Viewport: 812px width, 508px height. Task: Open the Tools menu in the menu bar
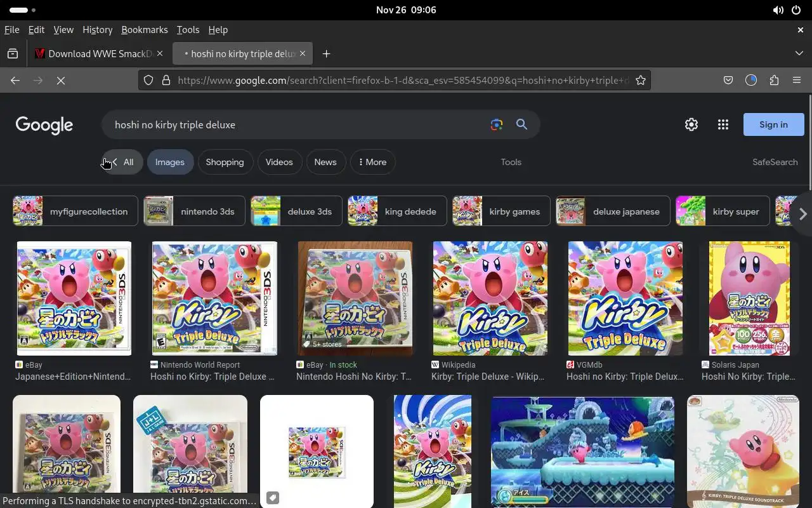tap(188, 30)
